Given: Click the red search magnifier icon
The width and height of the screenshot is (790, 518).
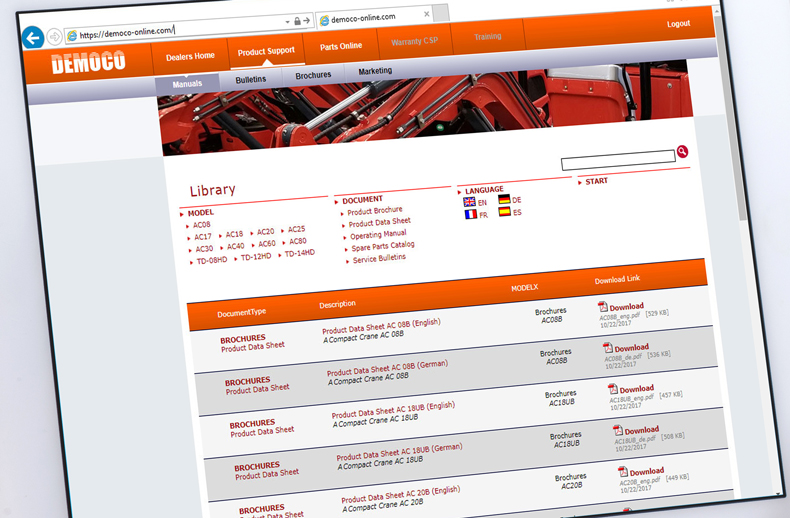Looking at the screenshot, I should point(683,152).
